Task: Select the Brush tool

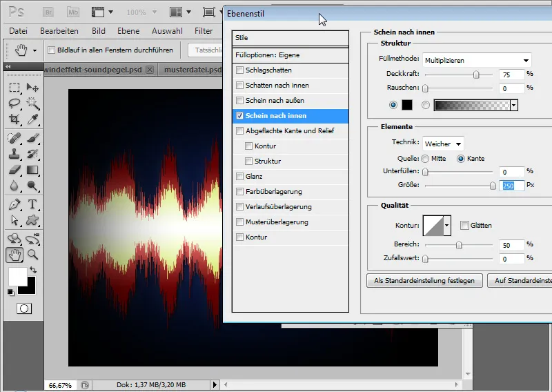Action: [x=32, y=138]
